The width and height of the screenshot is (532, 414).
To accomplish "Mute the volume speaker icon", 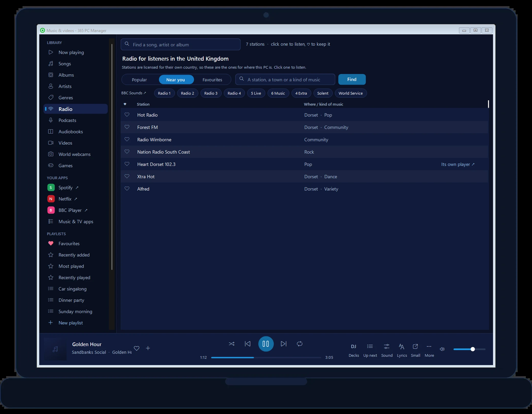I will (442, 349).
